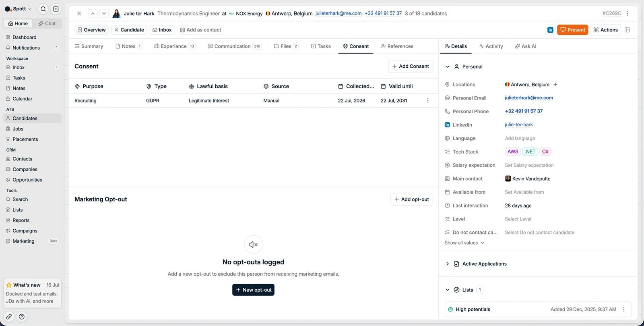Screen dimensions: 644x326
Task: Switch to the Summary tab
Action: click(89, 46)
